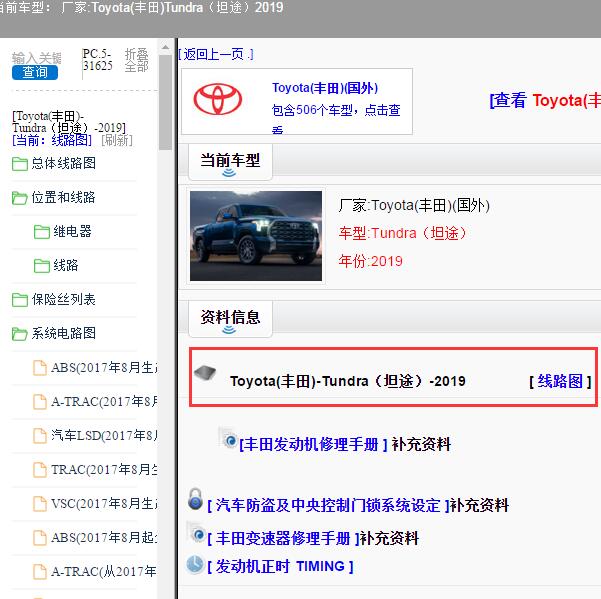This screenshot has width=601, height=599.
Task: Click document icon beside A-TRAC(从2017年
Action: [x=40, y=571]
